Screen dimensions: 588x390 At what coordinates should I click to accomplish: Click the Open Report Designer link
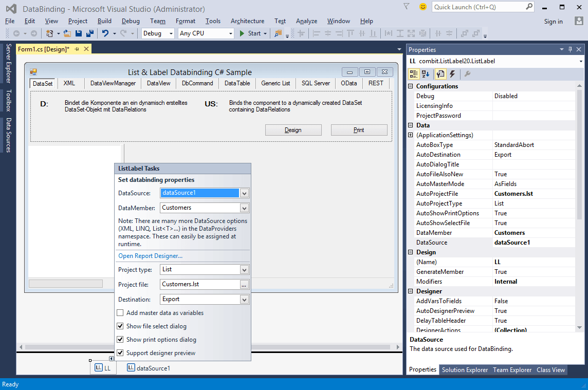tap(150, 255)
